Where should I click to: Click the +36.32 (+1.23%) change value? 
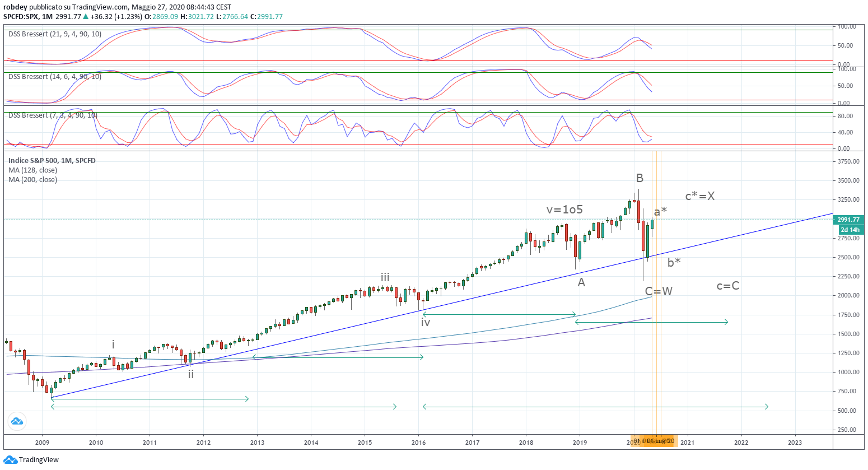(x=116, y=17)
